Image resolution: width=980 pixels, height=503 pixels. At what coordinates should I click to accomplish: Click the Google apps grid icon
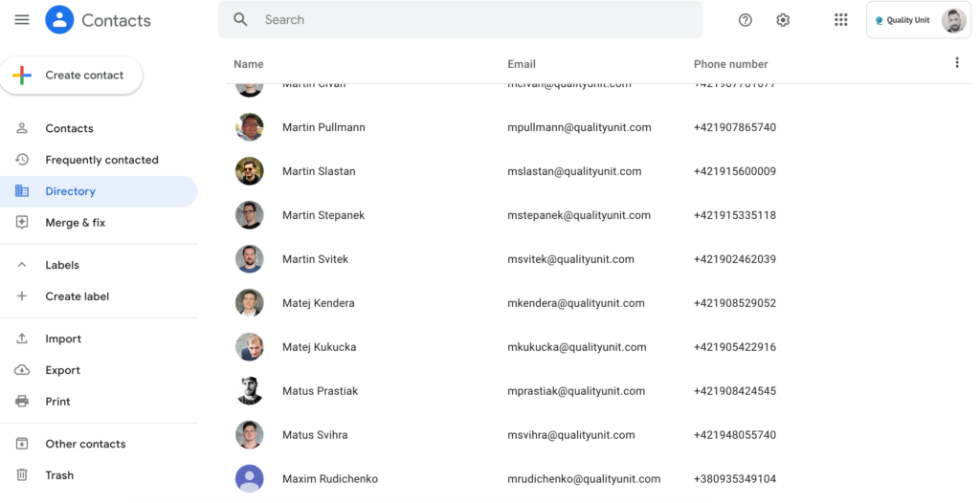click(x=840, y=20)
